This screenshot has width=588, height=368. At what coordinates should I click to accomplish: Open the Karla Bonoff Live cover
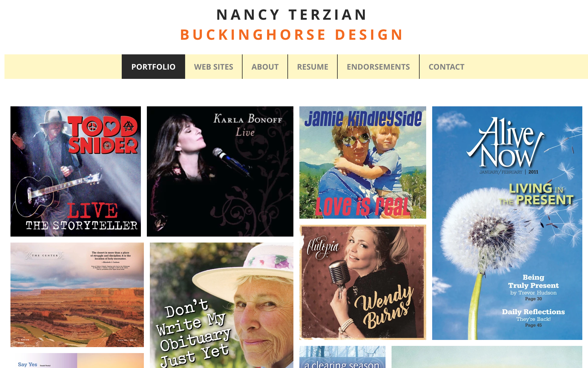click(220, 171)
